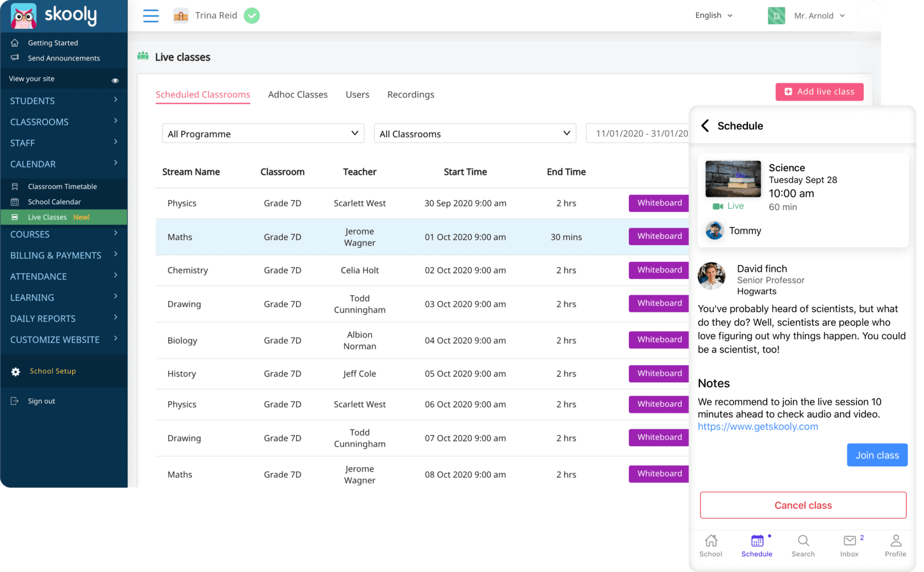
Task: Click the Skooly owl logo
Action: [23, 16]
